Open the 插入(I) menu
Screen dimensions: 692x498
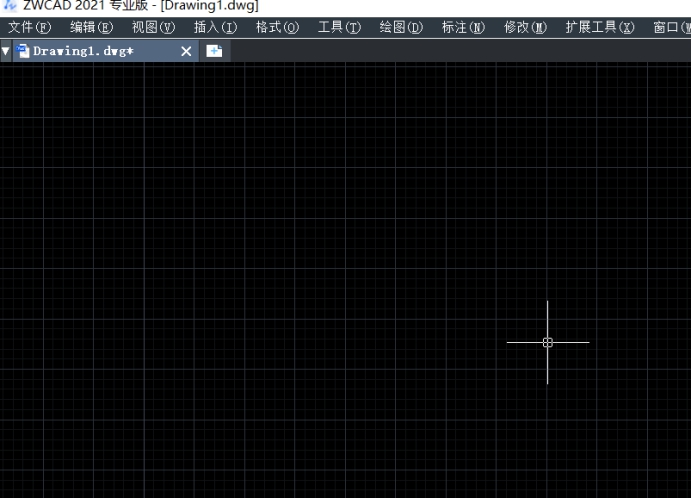(215, 28)
